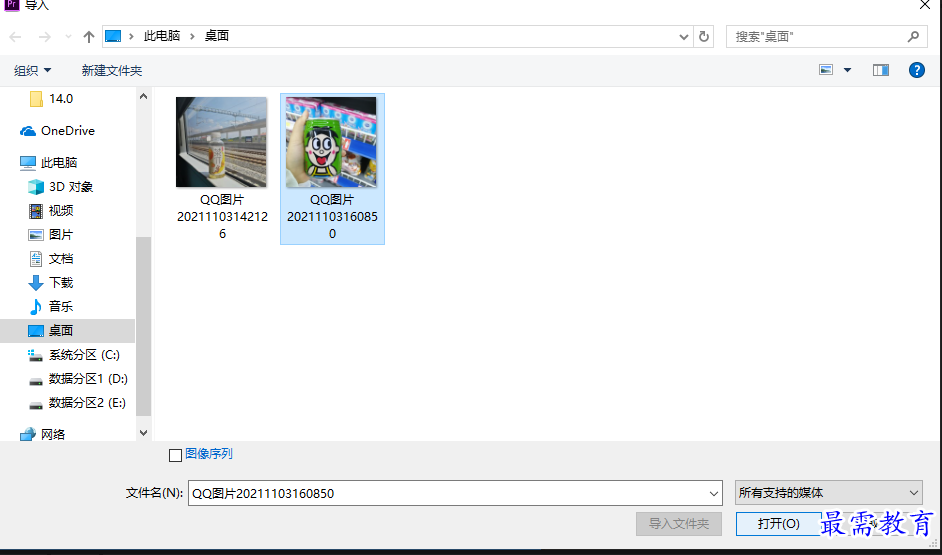
Task: Change the view mode icon
Action: tap(826, 70)
